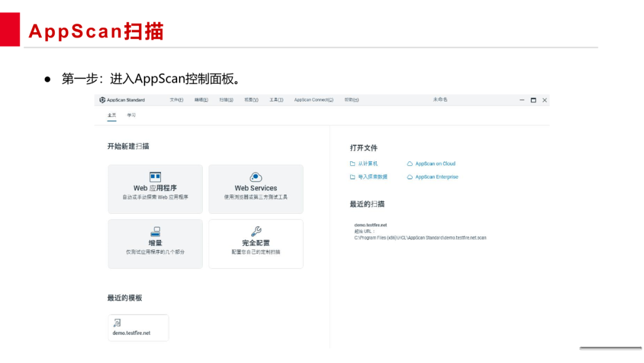Open the 工具(T) menu
This screenshot has height=363, width=644.
point(277,100)
